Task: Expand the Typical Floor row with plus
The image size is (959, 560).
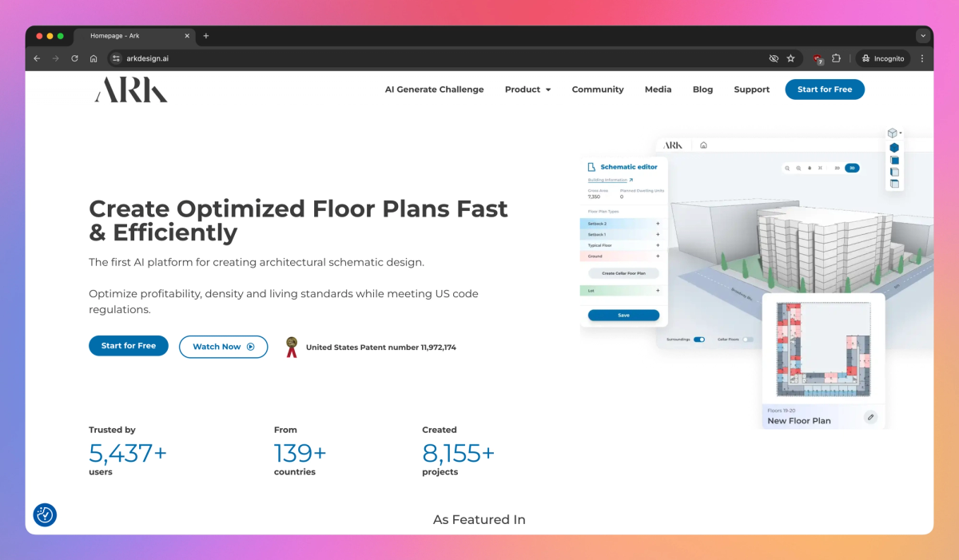Action: pos(658,245)
